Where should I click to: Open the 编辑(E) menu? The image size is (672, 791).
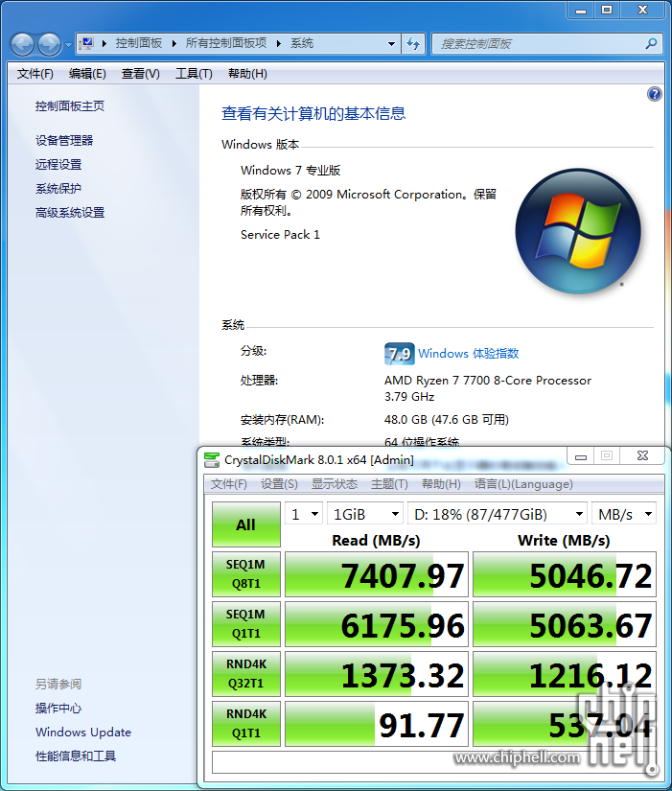click(x=87, y=74)
